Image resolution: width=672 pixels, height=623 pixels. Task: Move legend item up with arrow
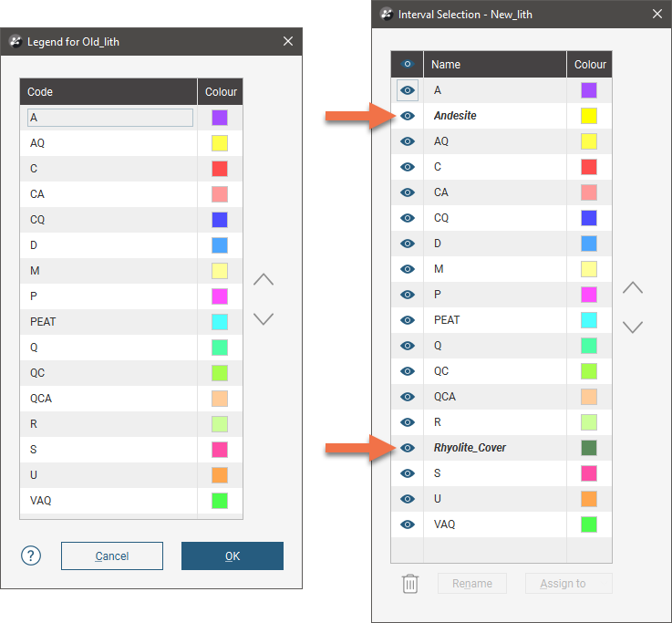point(264,280)
